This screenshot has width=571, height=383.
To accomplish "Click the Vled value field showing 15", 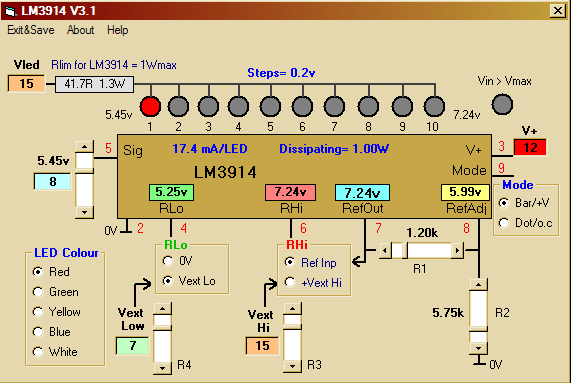I will pyautogui.click(x=26, y=84).
